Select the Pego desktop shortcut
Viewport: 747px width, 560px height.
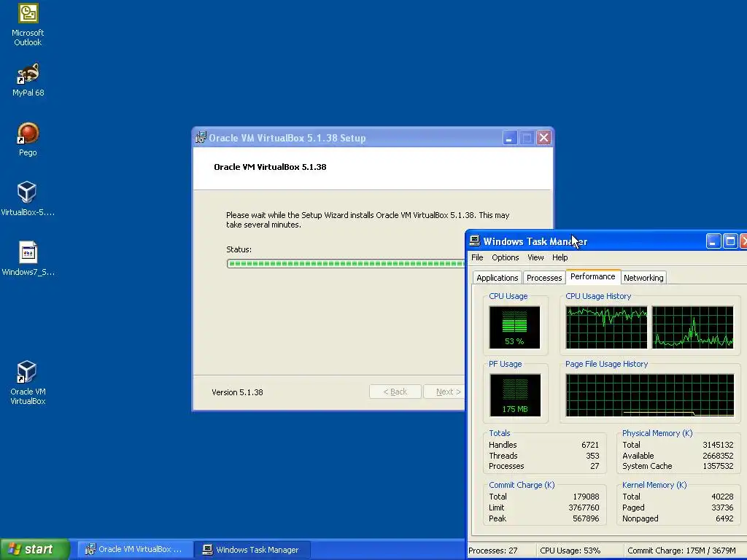[x=28, y=139]
